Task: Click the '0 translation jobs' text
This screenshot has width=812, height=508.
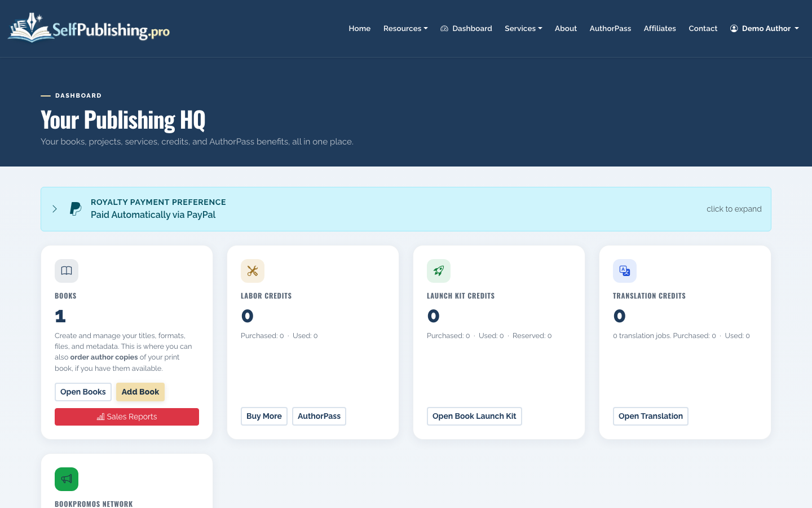Action: coord(642,336)
